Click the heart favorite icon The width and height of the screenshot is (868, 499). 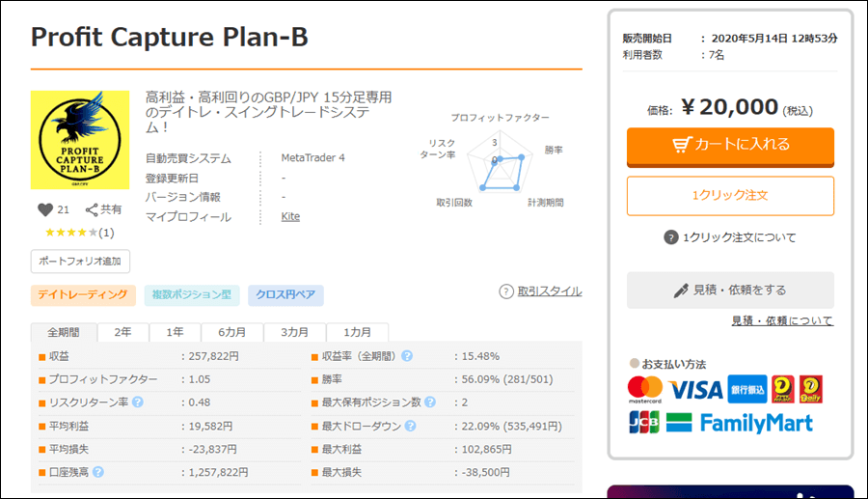[x=44, y=209]
